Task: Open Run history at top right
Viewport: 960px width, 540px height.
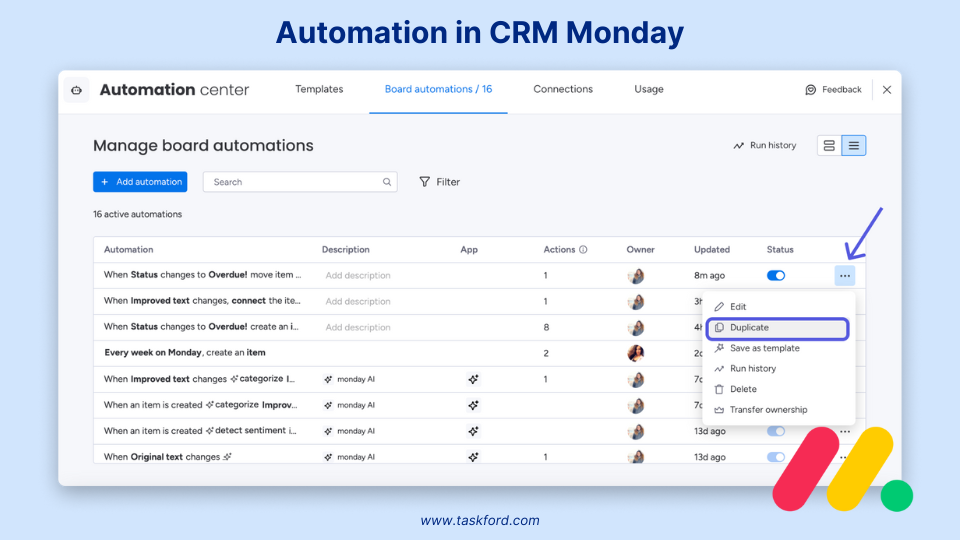Action: tap(765, 146)
